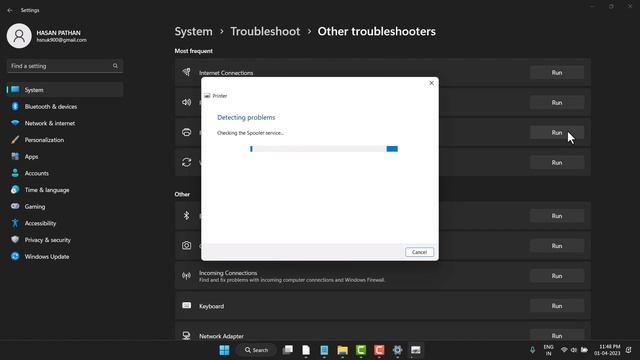Viewport: 640px width, 360px height.
Task: Click the Incoming Connections antenna icon
Action: pyautogui.click(x=187, y=276)
